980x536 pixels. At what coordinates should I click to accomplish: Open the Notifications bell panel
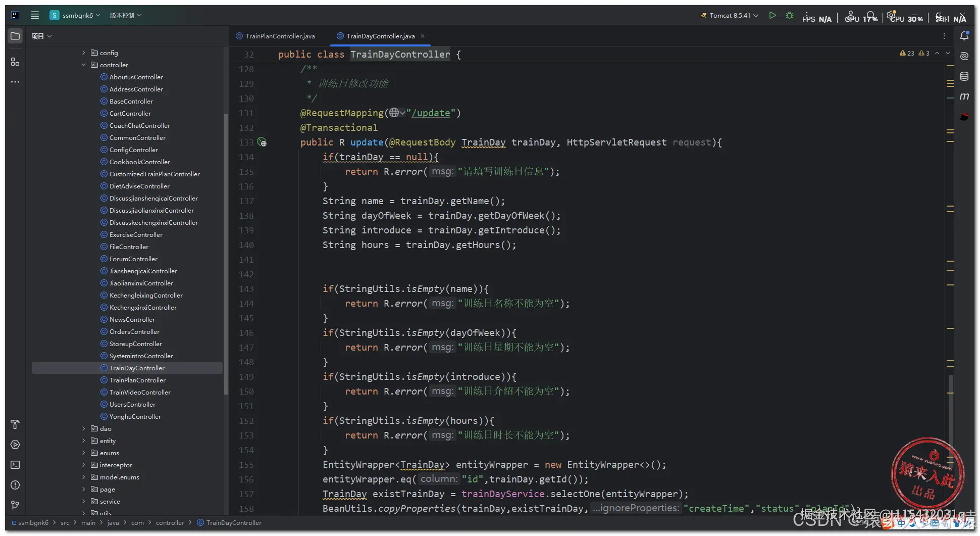[964, 36]
